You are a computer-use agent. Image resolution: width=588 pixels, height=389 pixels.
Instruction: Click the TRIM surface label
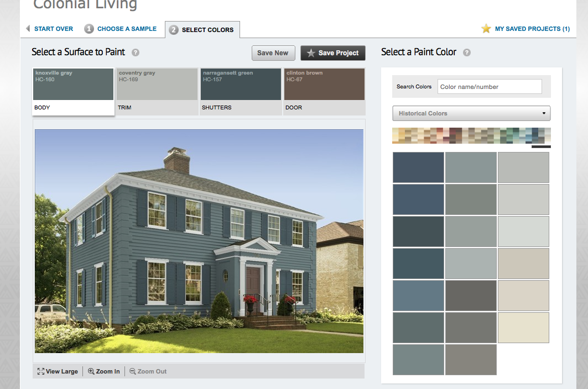pyautogui.click(x=124, y=108)
